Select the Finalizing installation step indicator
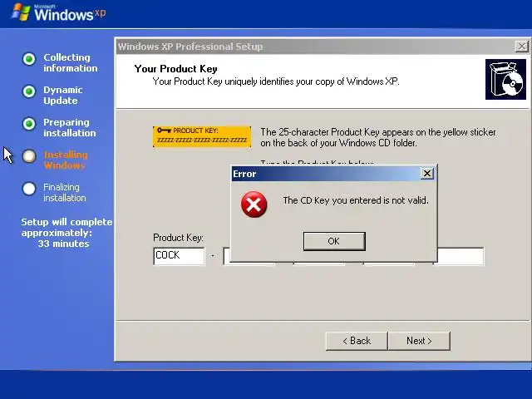The image size is (532, 399). pyautogui.click(x=29, y=189)
